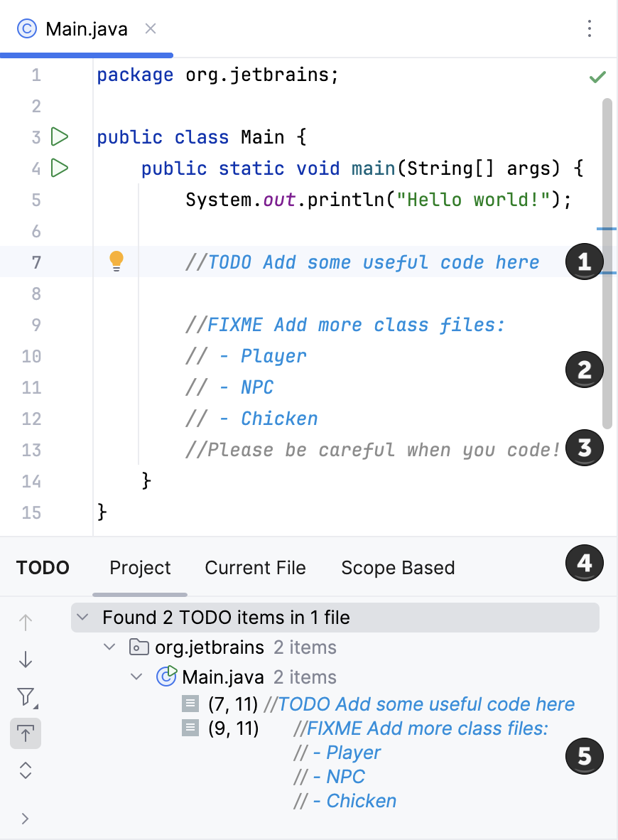Collapse the Main.java node in TODO results

pyautogui.click(x=136, y=677)
